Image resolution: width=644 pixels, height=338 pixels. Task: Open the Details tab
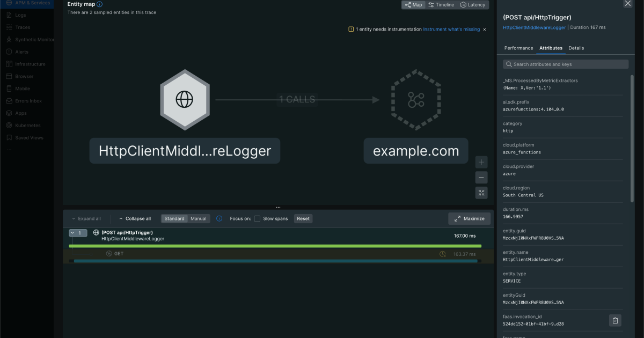(x=576, y=48)
